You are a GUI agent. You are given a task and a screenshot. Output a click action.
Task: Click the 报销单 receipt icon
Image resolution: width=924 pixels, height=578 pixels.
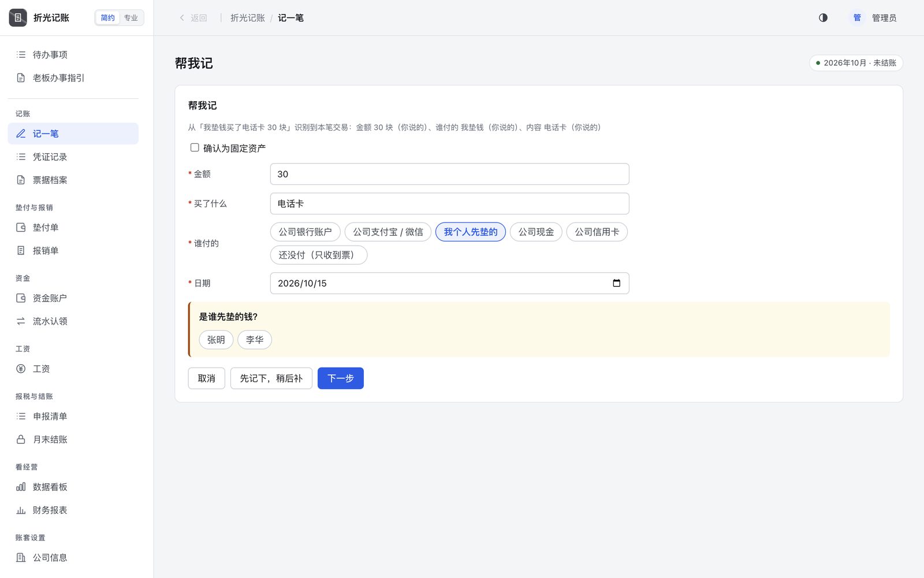click(21, 251)
